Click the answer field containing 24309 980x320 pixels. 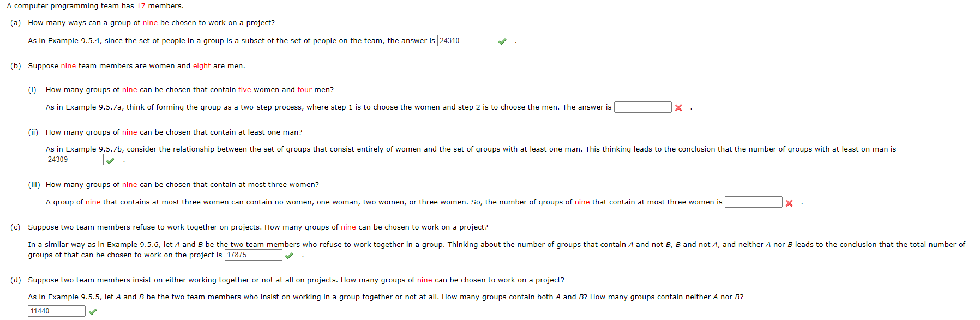(75, 160)
